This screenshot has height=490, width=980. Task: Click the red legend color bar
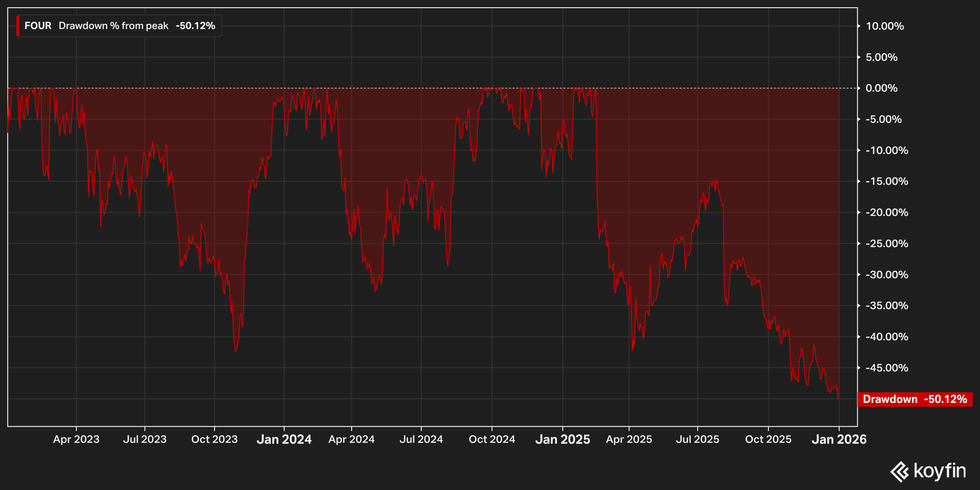(x=18, y=26)
